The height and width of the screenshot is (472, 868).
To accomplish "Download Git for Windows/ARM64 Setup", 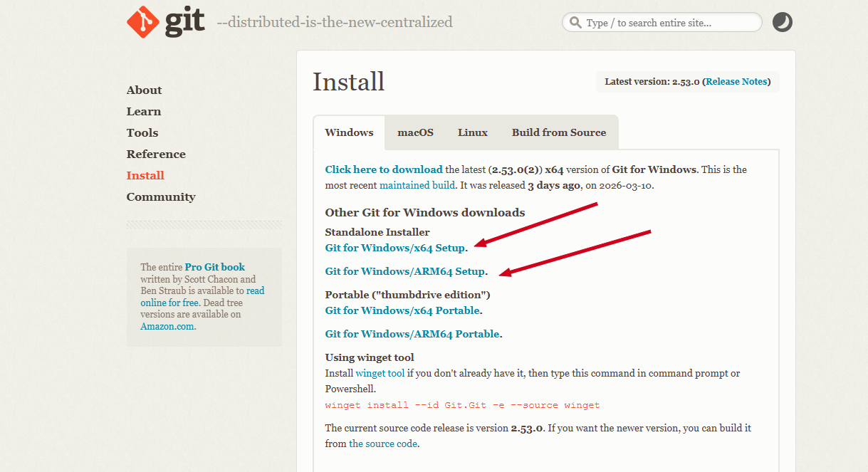I will click(404, 272).
